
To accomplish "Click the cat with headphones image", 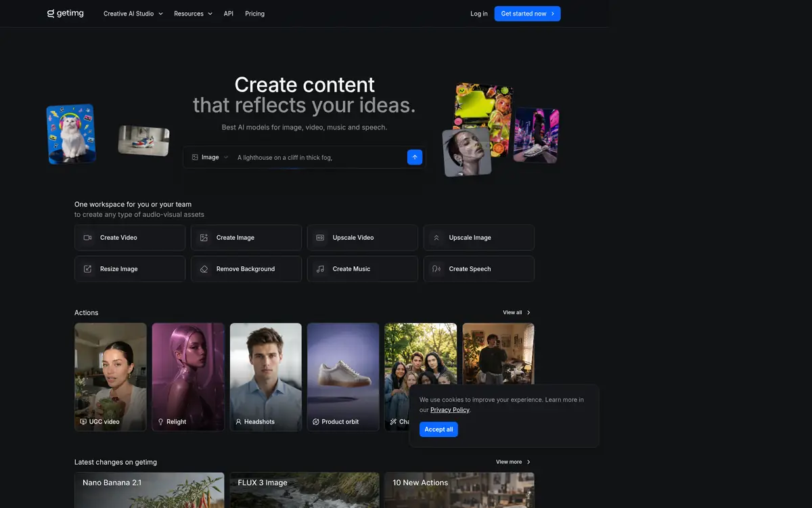I will [x=71, y=133].
